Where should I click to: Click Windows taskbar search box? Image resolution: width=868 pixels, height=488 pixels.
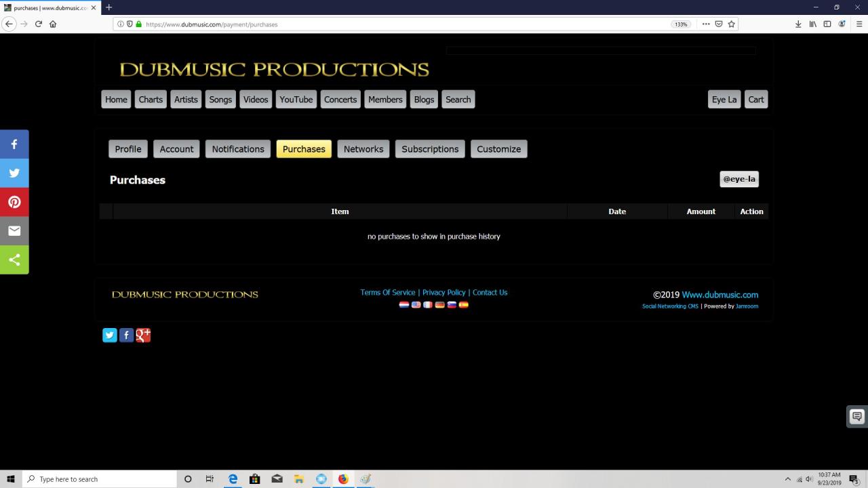click(x=100, y=479)
